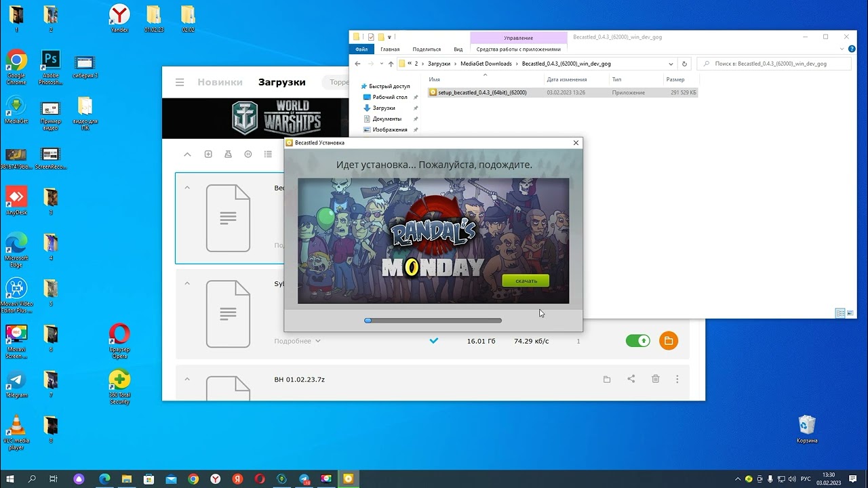
Task: Switch to Новинки tab in MediaGet
Action: point(220,82)
